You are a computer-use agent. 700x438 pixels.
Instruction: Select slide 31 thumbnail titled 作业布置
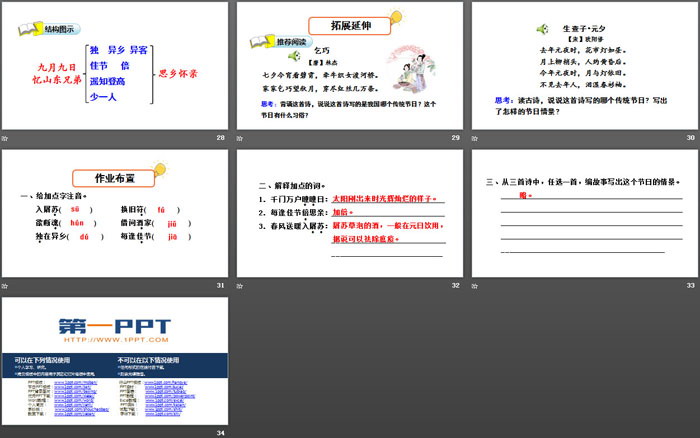[115, 213]
